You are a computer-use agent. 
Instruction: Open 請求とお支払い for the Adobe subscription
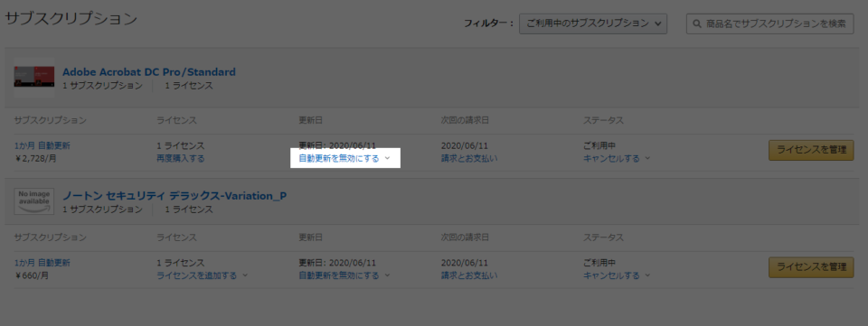[x=469, y=159]
